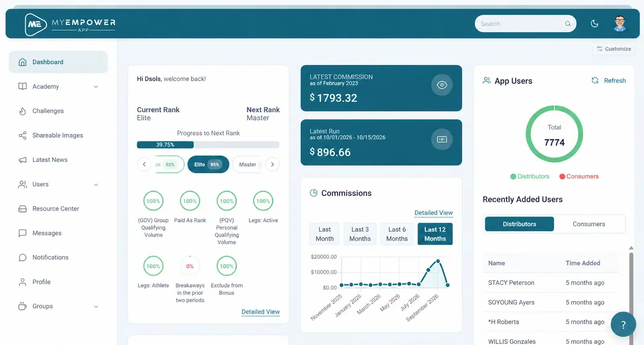Open Dashboard in sidebar

coord(58,62)
